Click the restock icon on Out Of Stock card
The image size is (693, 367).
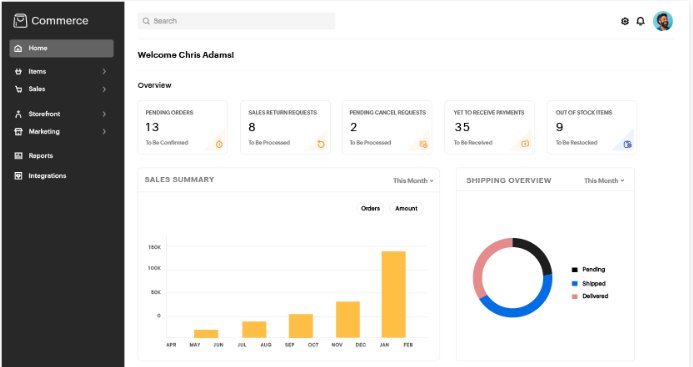click(x=627, y=144)
